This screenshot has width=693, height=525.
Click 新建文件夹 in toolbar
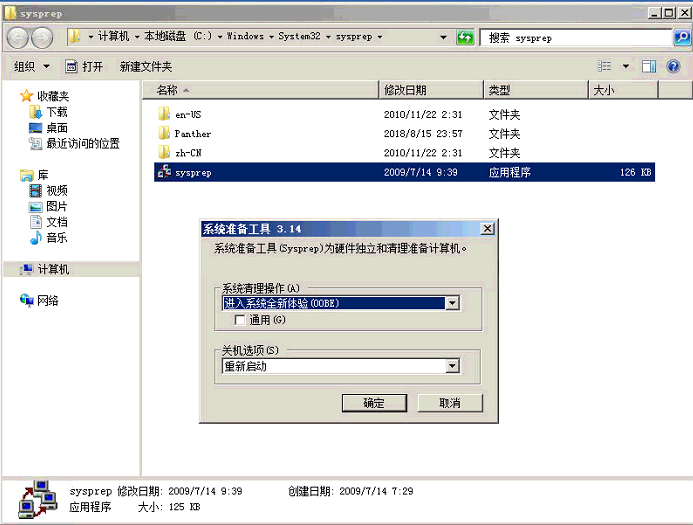146,66
